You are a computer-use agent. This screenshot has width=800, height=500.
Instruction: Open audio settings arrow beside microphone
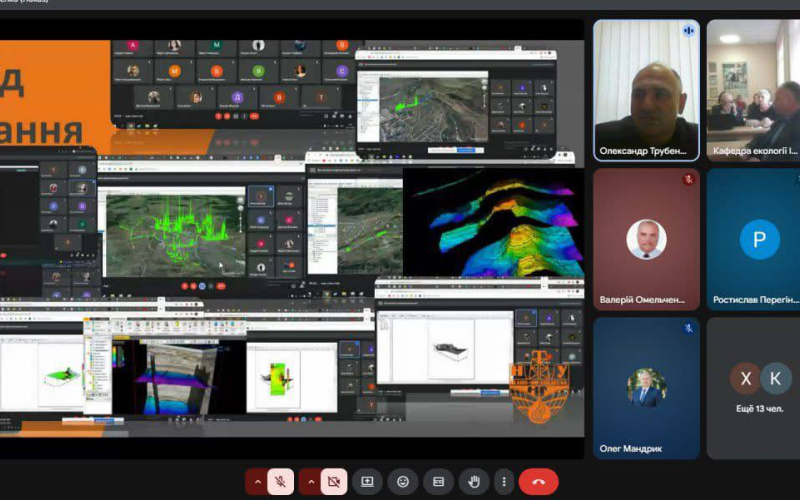(x=257, y=482)
